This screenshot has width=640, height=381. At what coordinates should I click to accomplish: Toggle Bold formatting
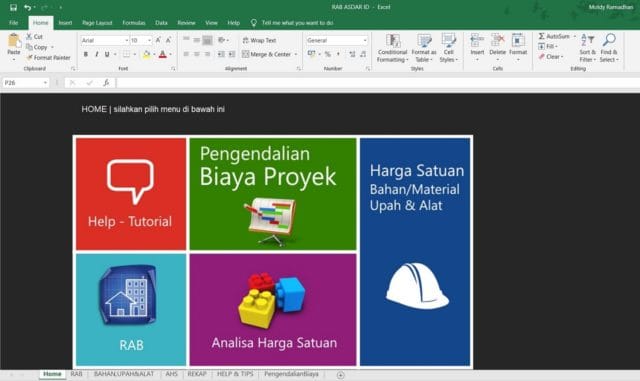coord(86,54)
